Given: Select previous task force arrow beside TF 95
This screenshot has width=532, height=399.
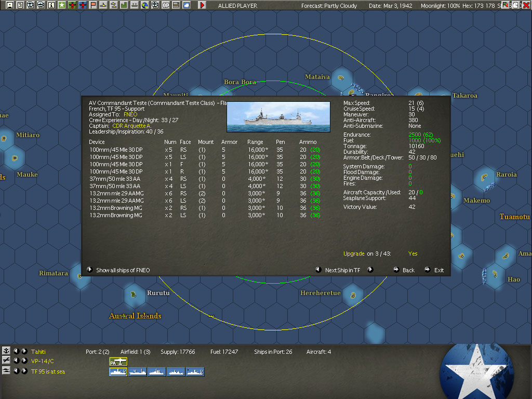Looking at the screenshot, I should [16, 371].
